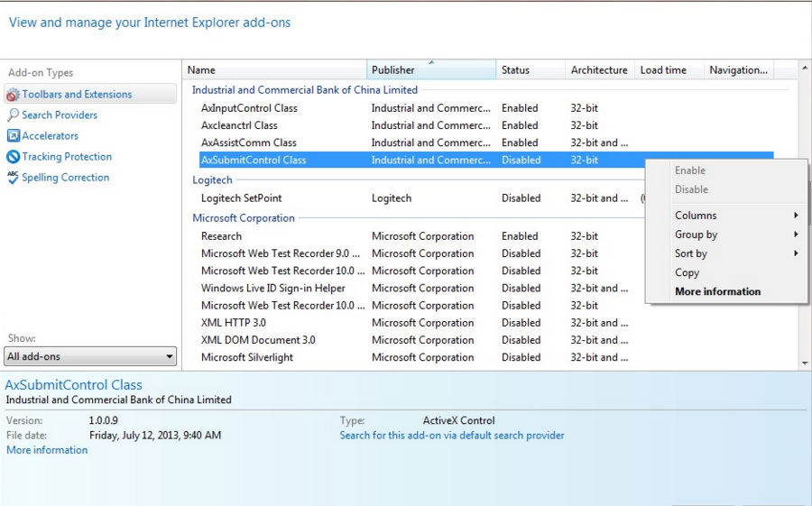Click the ActiveX Control type value
The width and height of the screenshot is (812, 506).
point(459,420)
